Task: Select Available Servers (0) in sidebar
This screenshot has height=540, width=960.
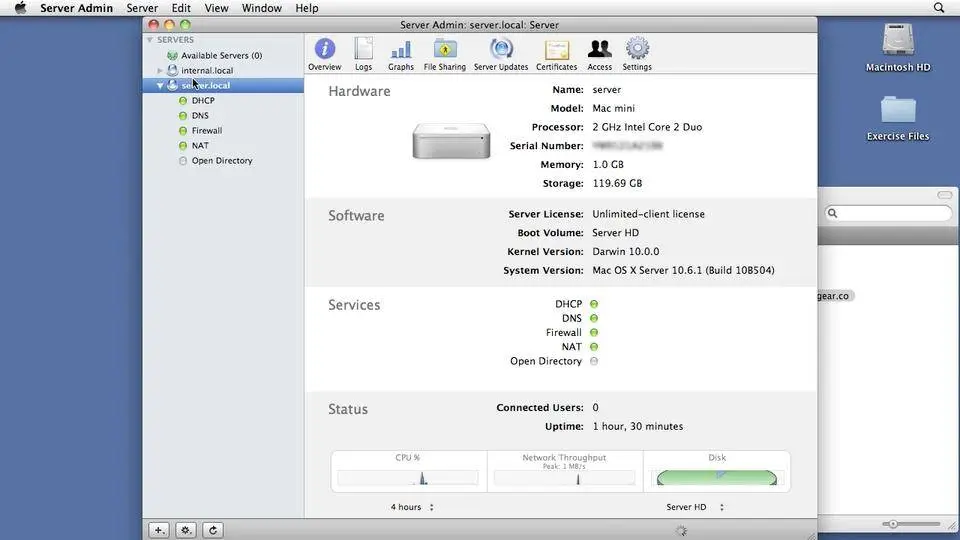Action: coord(221,55)
